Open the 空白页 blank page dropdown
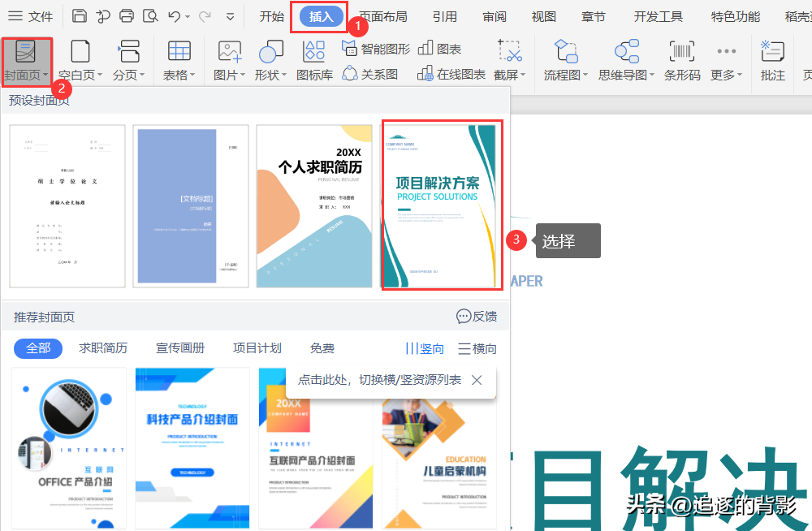Screen dimensions: 812x531 pyautogui.click(x=80, y=62)
